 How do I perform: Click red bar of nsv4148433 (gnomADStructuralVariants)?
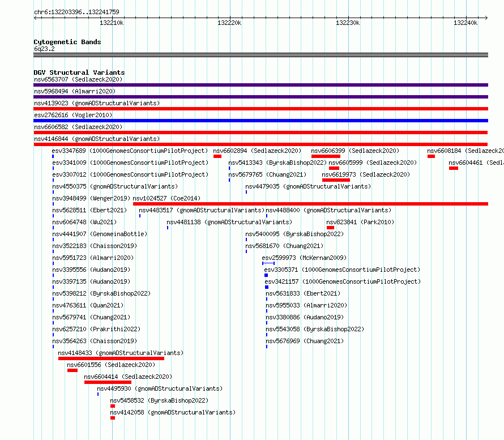[x=111, y=358]
